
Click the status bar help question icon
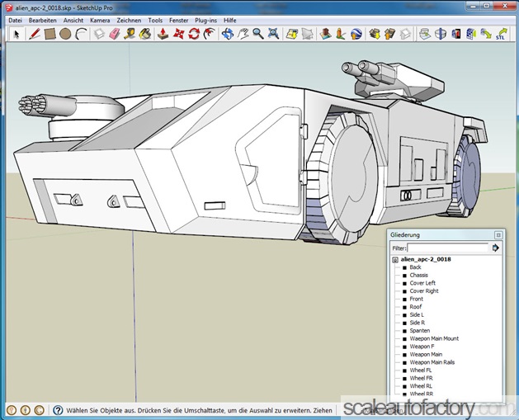pyautogui.click(x=58, y=410)
